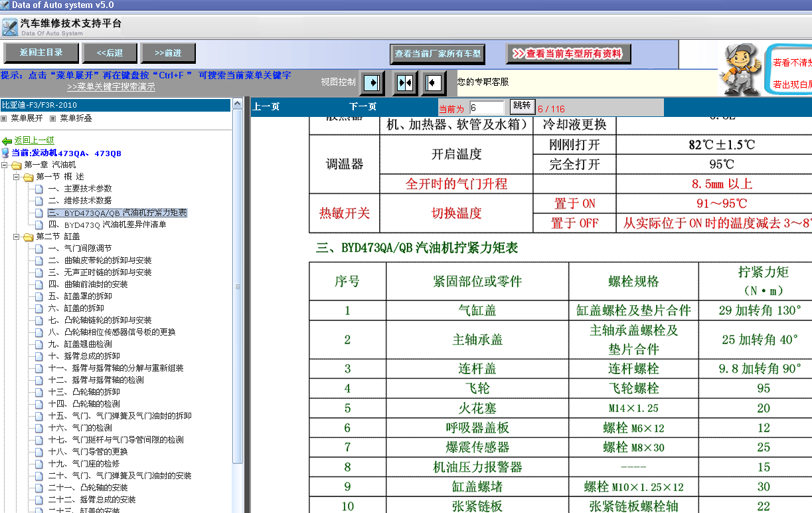The image size is (812, 513).
Task: Click the app logo wrench icon
Action: pyautogui.click(x=9, y=27)
